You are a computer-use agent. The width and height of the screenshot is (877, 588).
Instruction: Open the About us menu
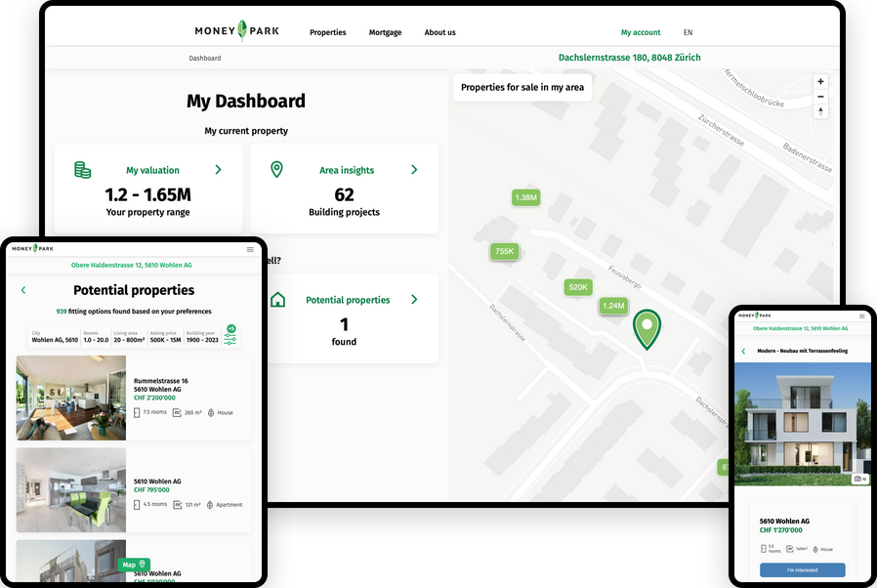click(439, 32)
